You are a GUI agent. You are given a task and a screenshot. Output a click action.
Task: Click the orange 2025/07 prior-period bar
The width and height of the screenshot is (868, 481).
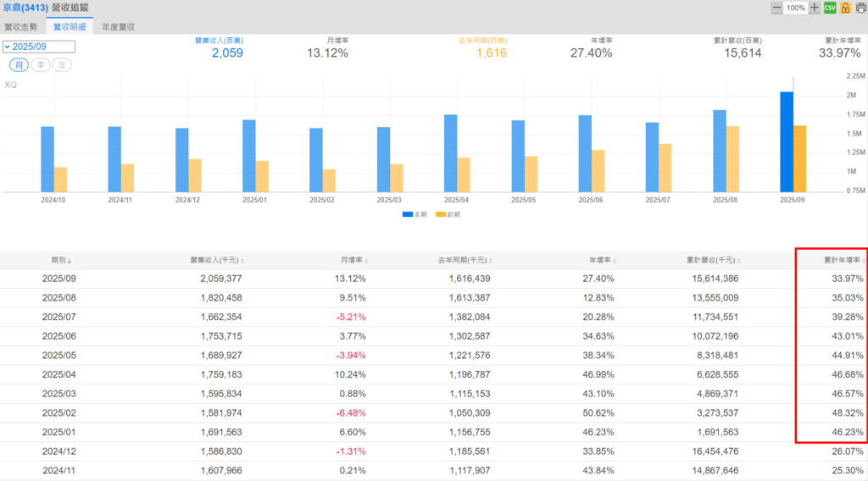(665, 168)
